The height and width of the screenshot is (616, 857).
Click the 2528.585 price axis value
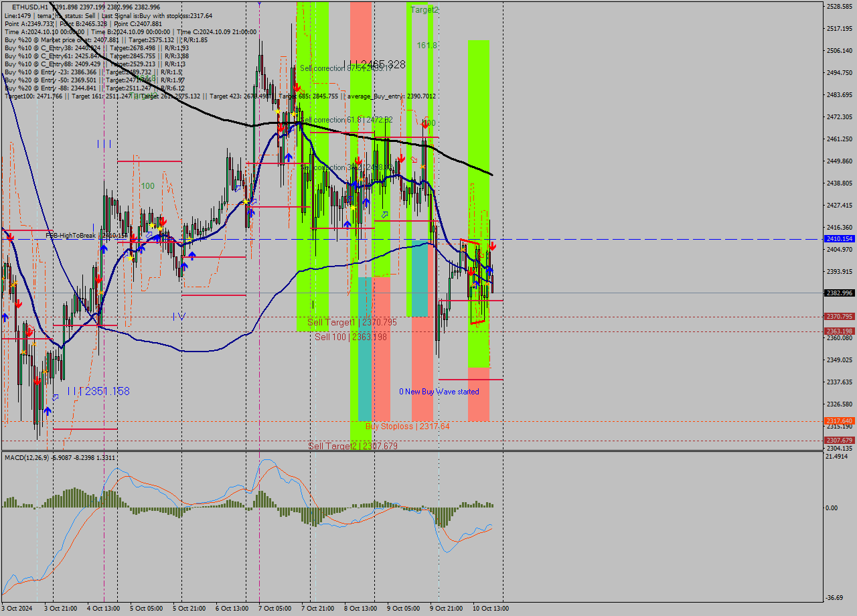coord(840,7)
